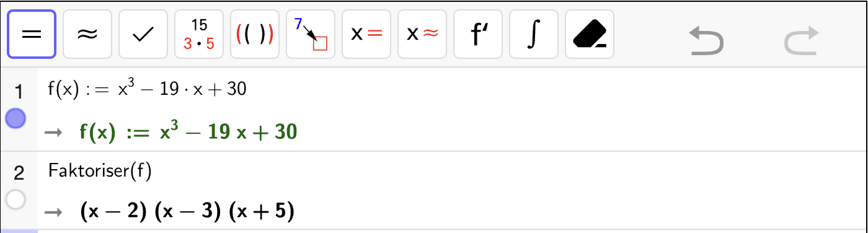Undo the last action
The height and width of the screenshot is (233, 868).
coord(707,41)
